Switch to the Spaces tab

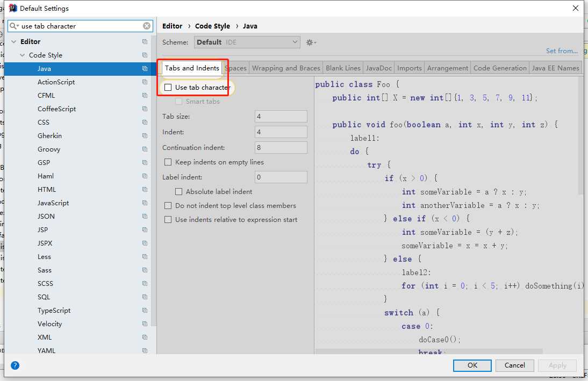[236, 68]
